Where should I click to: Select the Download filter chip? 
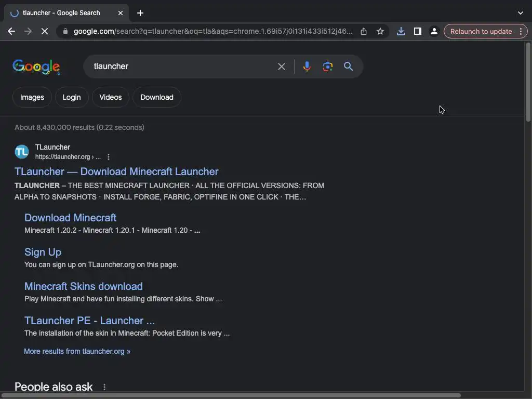(157, 97)
